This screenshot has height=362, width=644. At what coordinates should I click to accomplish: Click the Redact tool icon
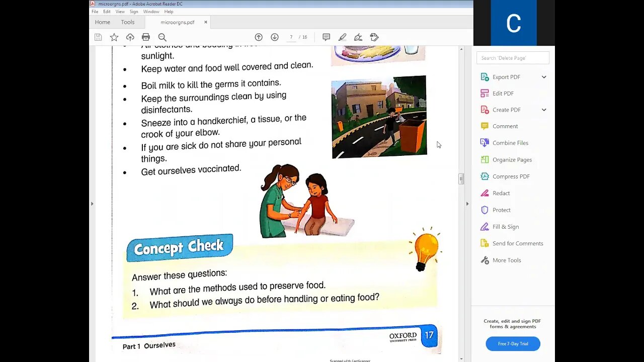(485, 193)
